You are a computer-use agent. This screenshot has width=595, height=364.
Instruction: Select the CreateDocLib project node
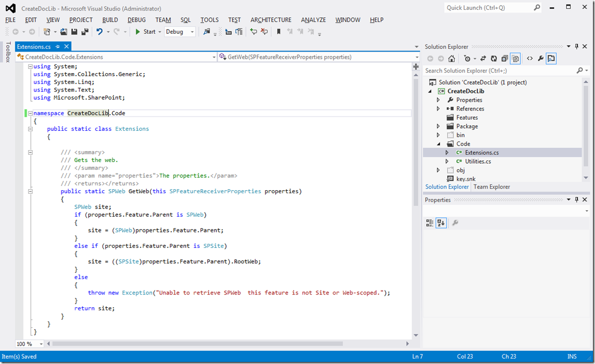(x=466, y=91)
